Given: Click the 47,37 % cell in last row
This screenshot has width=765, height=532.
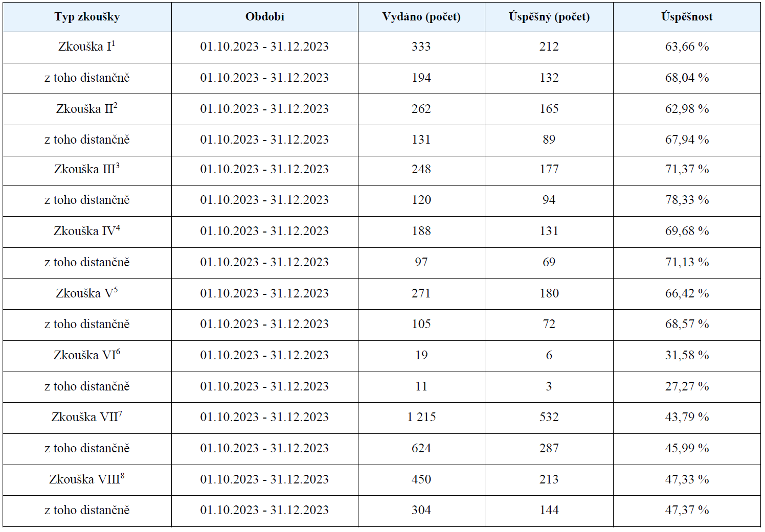Looking at the screenshot, I should (687, 511).
